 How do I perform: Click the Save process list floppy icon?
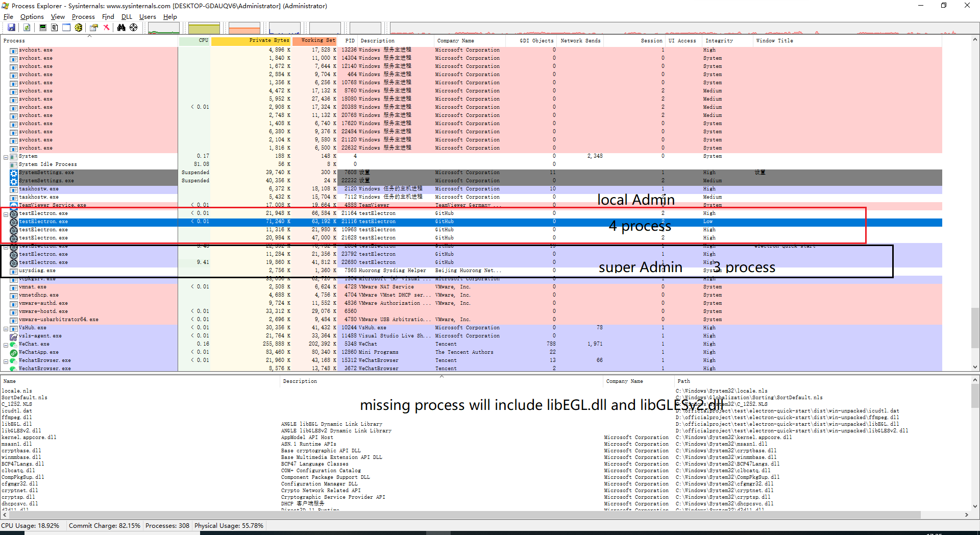(11, 28)
